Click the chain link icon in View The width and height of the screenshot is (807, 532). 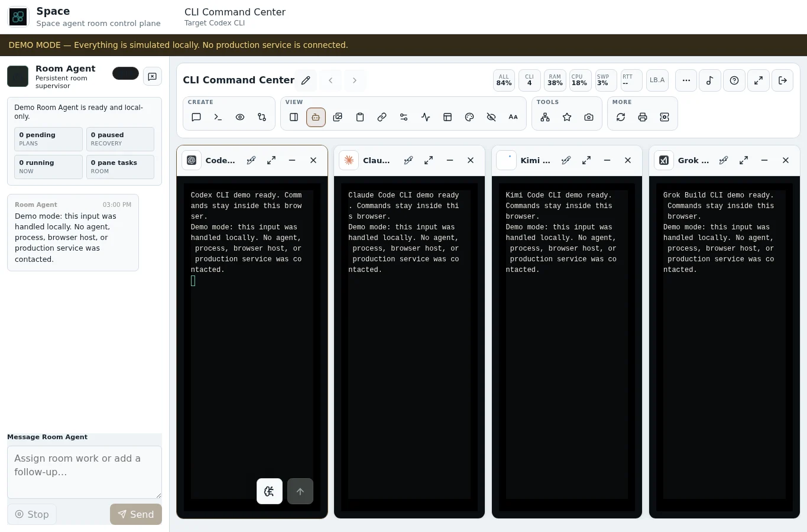[382, 117]
